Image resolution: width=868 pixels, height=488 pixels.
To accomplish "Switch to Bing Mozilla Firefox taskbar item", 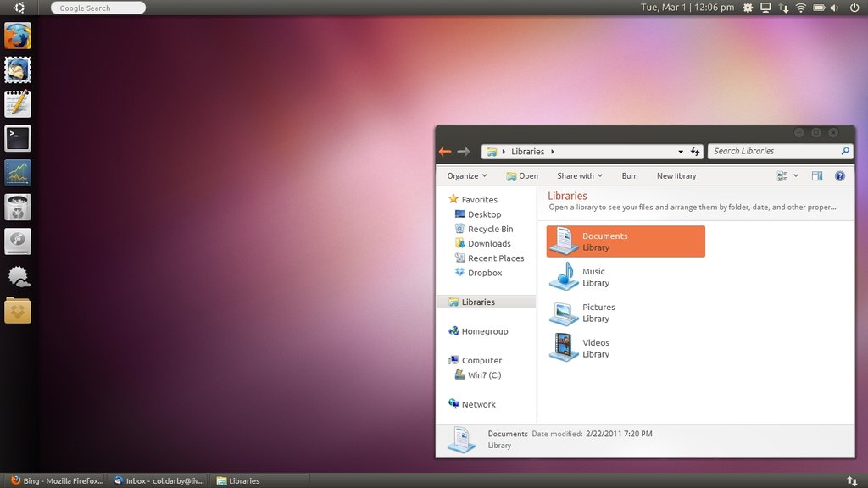I will (x=55, y=480).
